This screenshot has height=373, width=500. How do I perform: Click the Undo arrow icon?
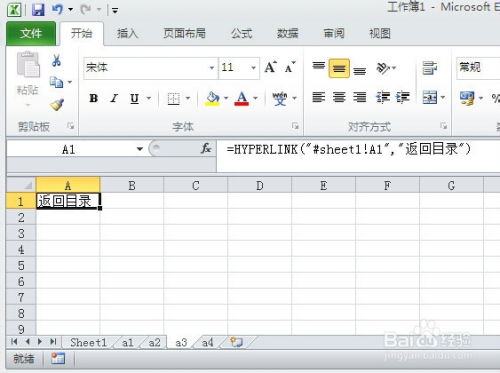[x=57, y=10]
